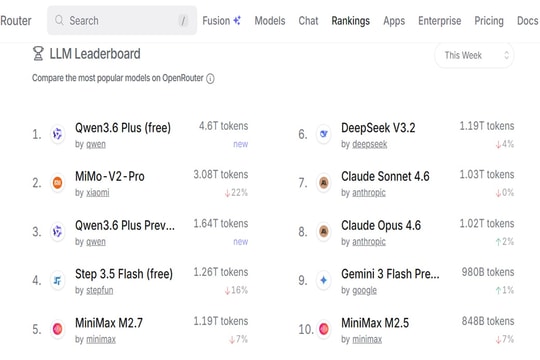Click the 2% increase indicator

pyautogui.click(x=505, y=242)
